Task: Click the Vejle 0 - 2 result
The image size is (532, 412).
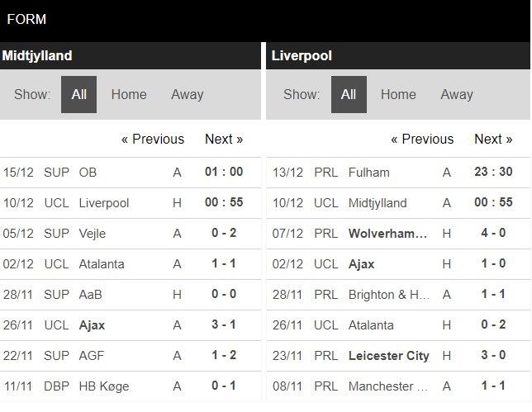Action: (224, 233)
